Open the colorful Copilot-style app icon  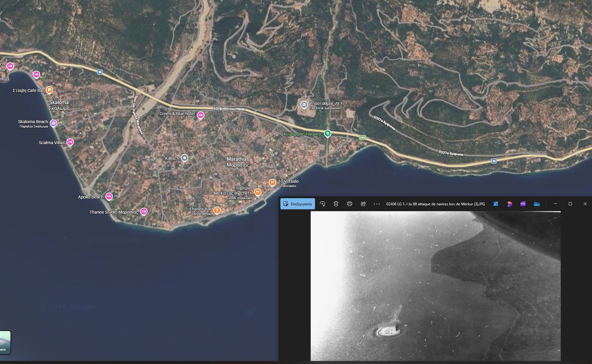point(509,204)
